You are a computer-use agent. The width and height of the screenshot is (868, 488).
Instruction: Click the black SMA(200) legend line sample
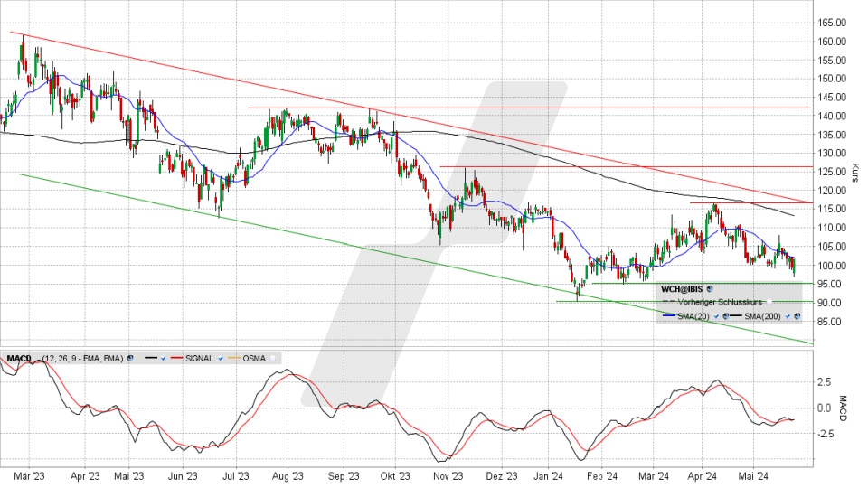pos(736,316)
